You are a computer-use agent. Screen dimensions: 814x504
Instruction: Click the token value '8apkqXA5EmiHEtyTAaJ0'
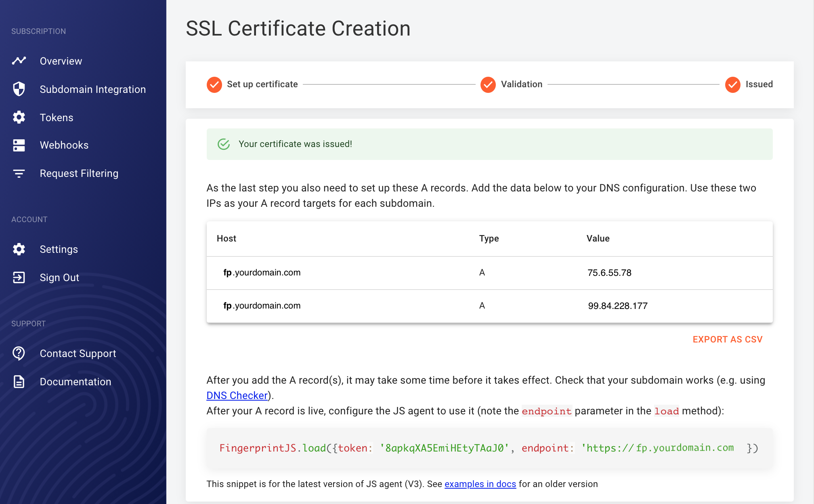pyautogui.click(x=444, y=448)
